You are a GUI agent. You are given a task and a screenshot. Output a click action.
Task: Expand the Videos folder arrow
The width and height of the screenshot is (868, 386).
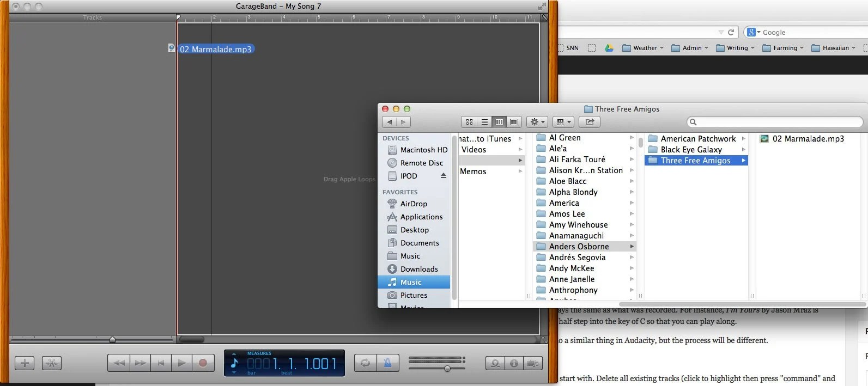(520, 150)
